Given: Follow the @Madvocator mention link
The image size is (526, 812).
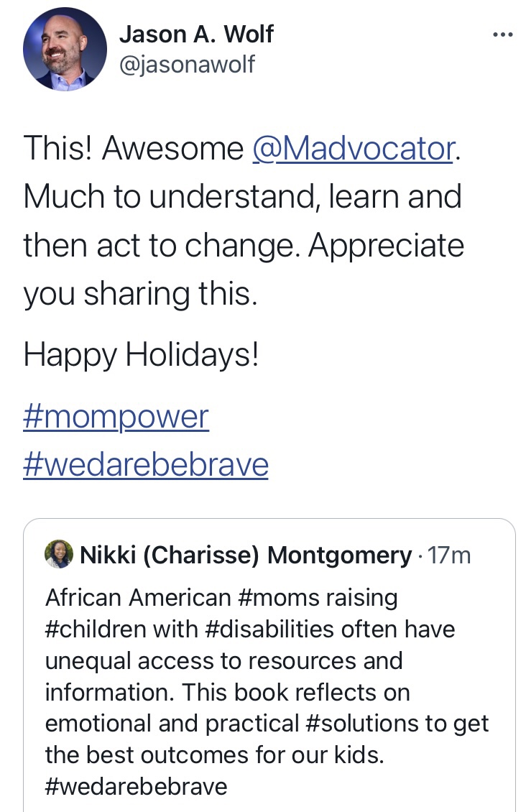Looking at the screenshot, I should click(354, 148).
